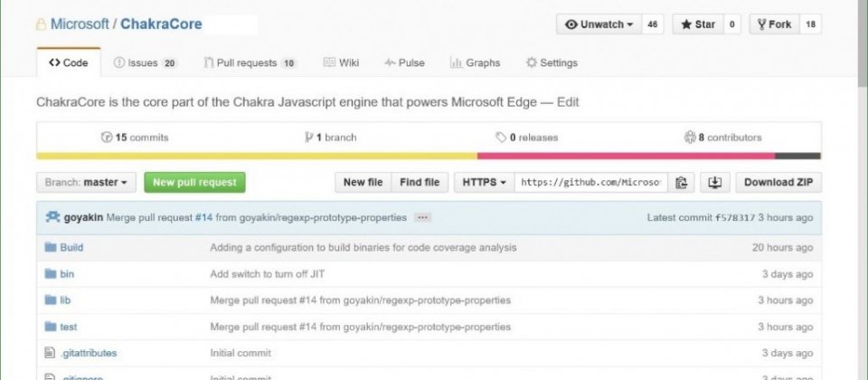View the 0 releases link
Screen dimensions: 868x380
pos(527,138)
